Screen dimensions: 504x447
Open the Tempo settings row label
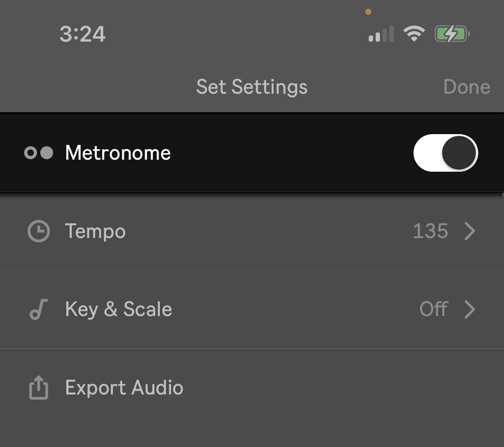pos(95,231)
